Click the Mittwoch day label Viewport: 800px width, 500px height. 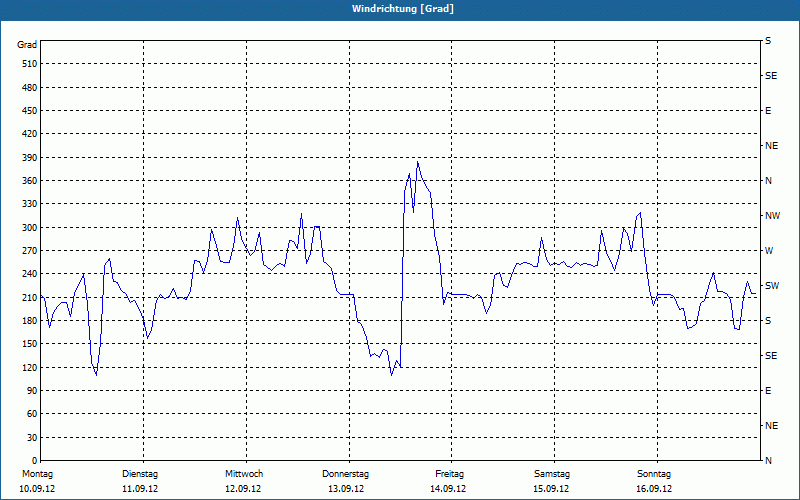click(244, 474)
